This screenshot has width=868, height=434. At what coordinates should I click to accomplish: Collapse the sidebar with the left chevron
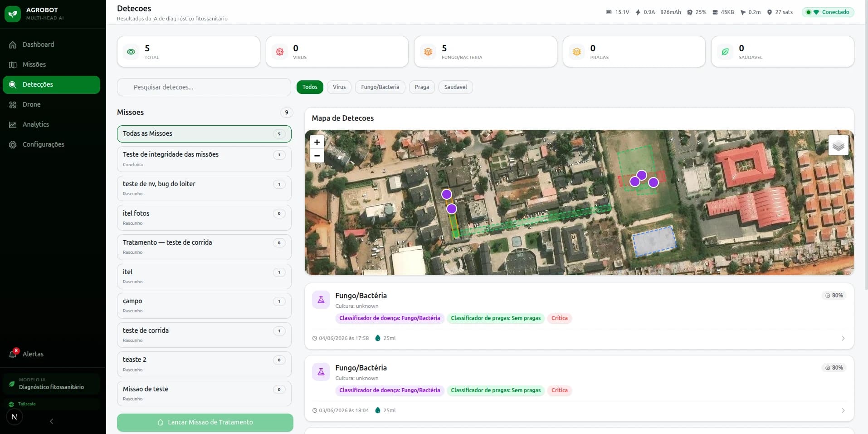(x=51, y=421)
